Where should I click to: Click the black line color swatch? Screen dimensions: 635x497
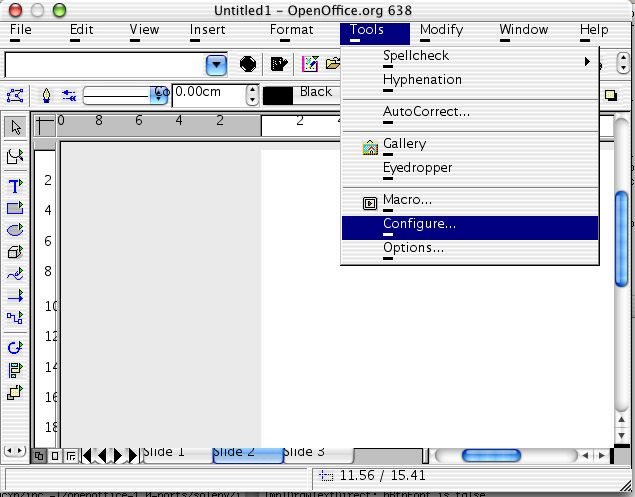[278, 96]
